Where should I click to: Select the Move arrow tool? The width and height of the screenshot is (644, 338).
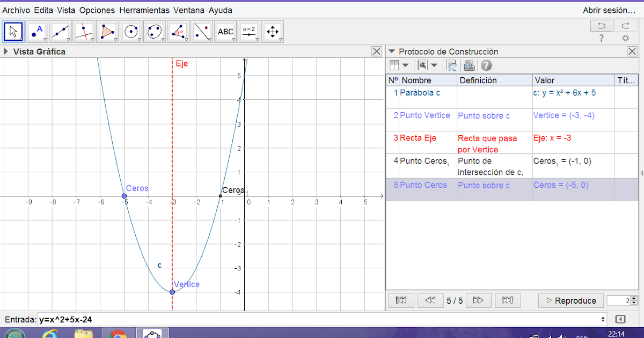[13, 31]
